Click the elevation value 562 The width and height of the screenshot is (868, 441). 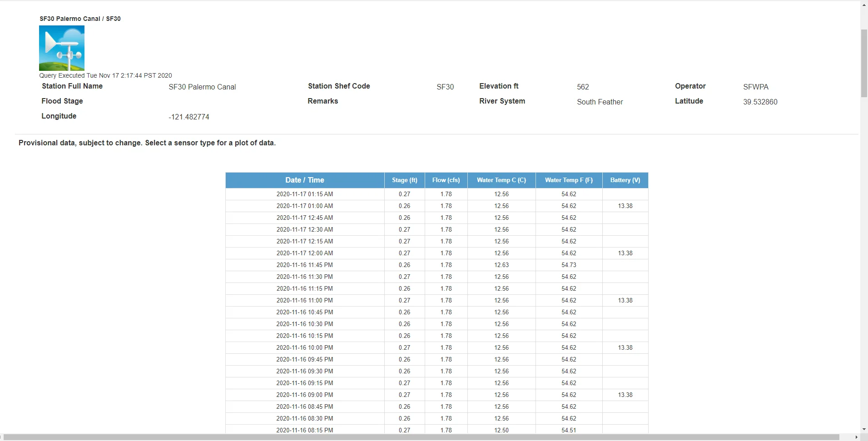tap(583, 87)
